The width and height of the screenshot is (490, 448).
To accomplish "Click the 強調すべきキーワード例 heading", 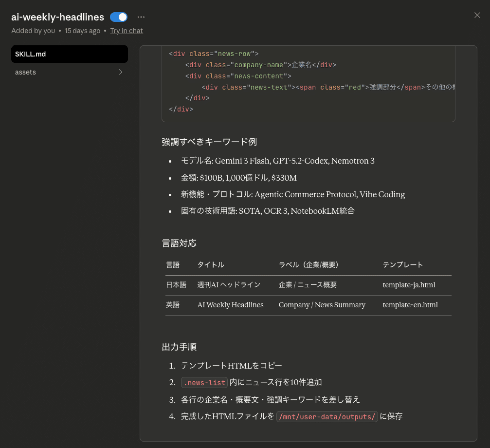I will click(x=209, y=142).
